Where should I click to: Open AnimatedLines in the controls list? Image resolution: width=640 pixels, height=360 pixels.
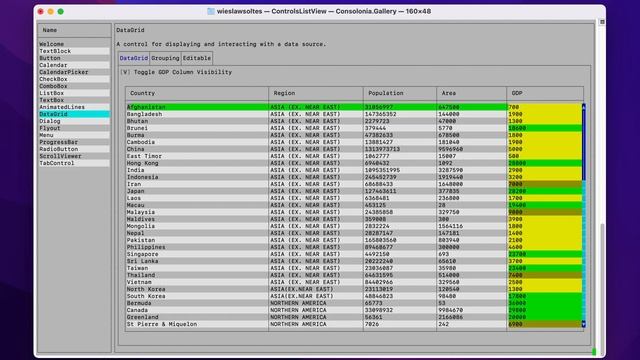pyautogui.click(x=74, y=107)
